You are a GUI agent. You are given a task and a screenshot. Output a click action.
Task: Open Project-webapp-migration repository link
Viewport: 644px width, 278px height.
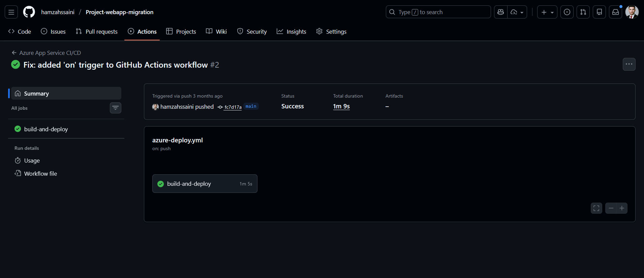(x=120, y=12)
